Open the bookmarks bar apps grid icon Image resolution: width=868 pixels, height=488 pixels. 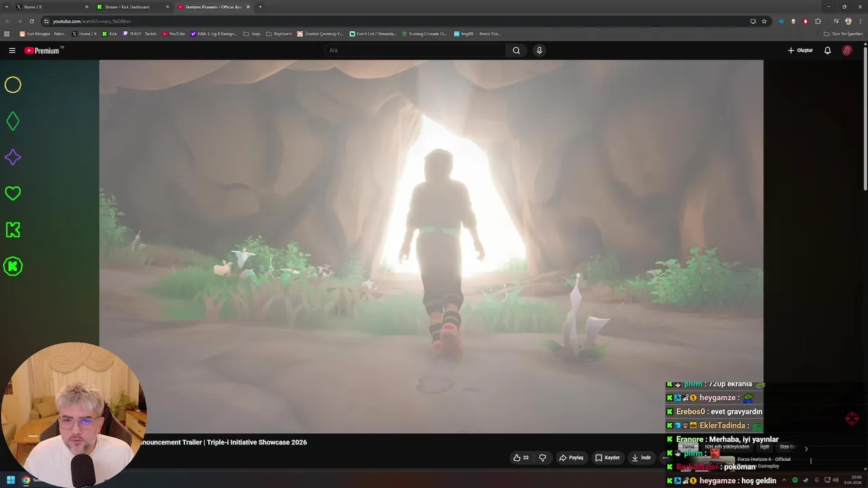click(x=7, y=33)
